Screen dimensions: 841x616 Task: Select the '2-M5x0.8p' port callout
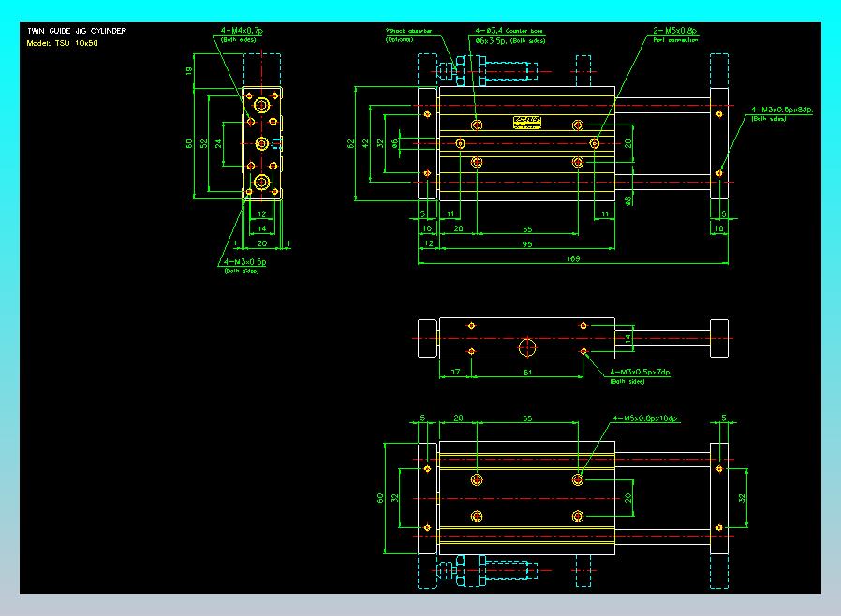pyautogui.click(x=674, y=31)
